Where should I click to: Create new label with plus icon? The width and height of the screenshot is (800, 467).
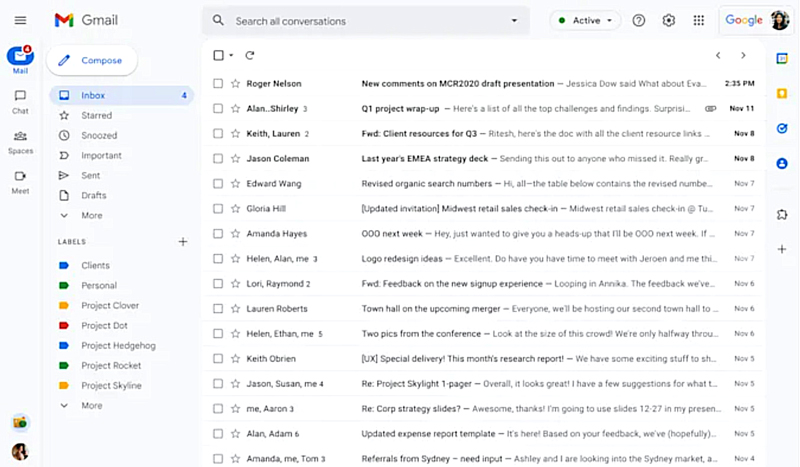[183, 242]
